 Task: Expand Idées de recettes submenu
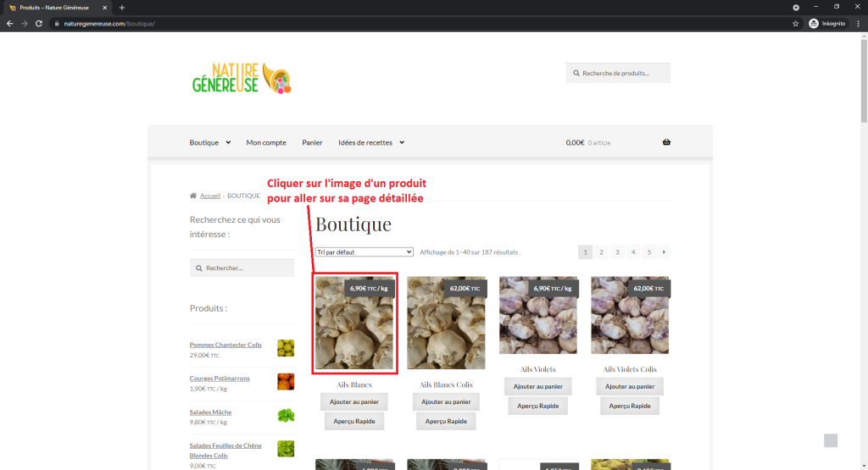(402, 142)
